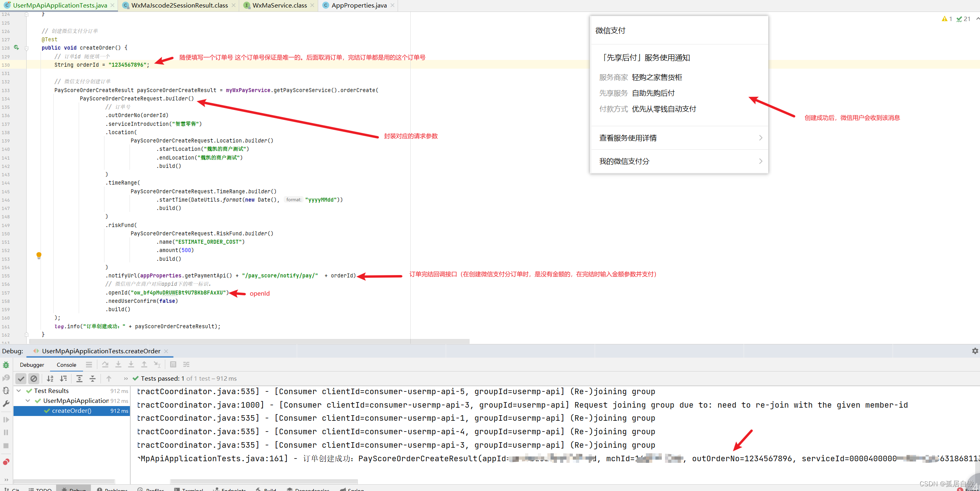Viewport: 980px width, 491px height.
Task: Expand hidden test toolbar items chevron
Action: click(126, 379)
